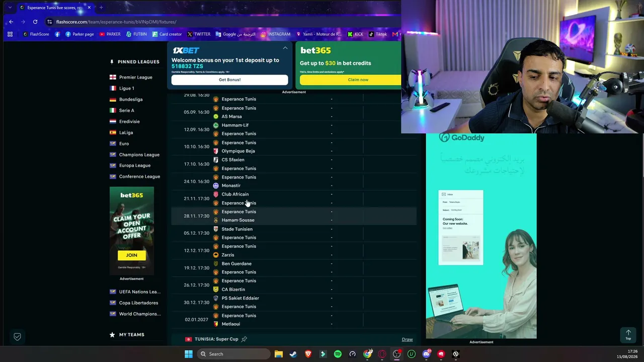
Task: Open the FlashScore bookmark
Action: [x=36, y=34]
